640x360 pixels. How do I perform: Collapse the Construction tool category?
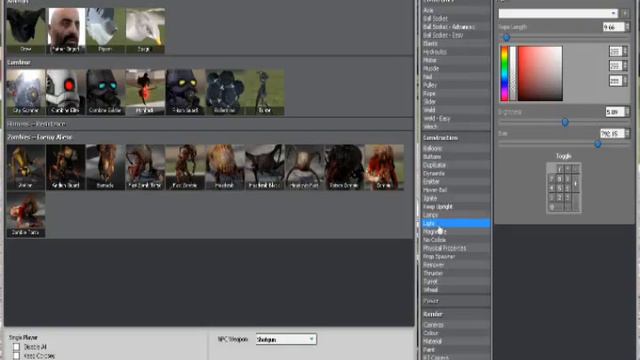click(x=456, y=138)
